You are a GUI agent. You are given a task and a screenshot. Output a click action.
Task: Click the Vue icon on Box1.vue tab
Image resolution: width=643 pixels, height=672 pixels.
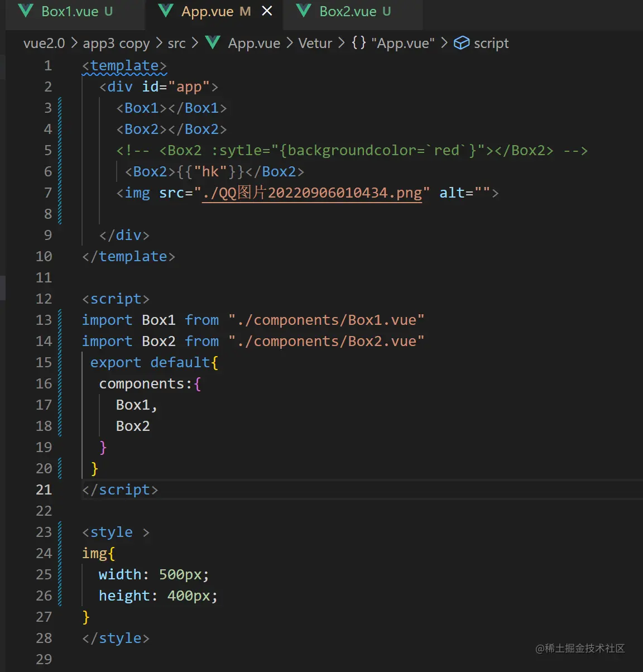26,11
